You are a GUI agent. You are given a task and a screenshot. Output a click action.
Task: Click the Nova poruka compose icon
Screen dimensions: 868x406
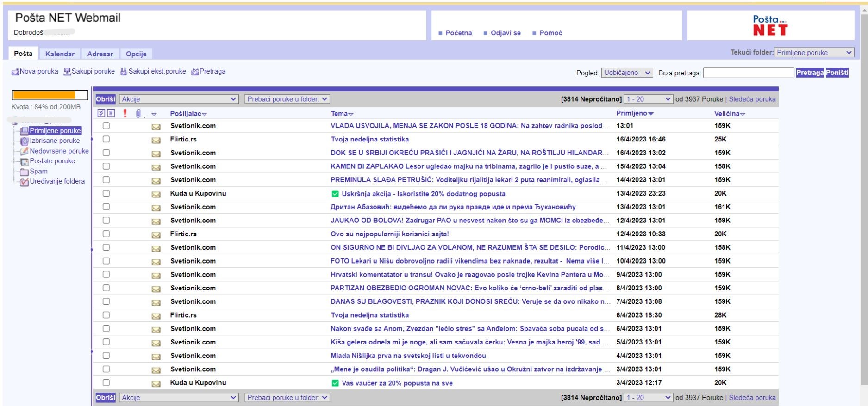point(15,72)
